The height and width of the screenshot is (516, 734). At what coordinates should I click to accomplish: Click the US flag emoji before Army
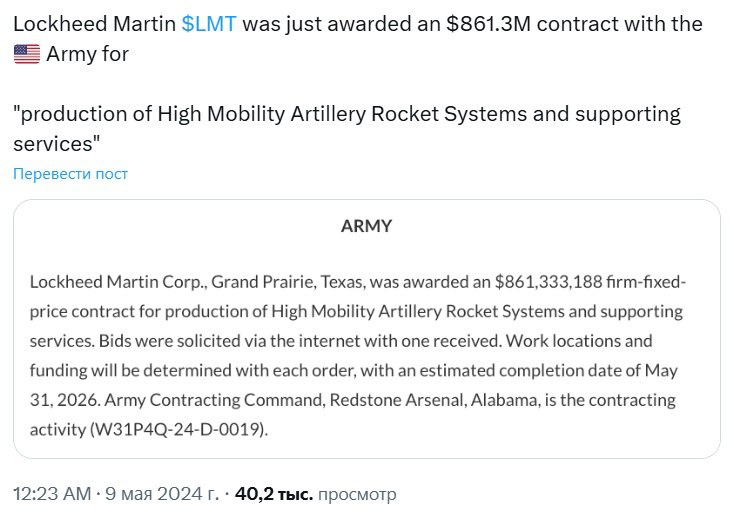[26, 54]
